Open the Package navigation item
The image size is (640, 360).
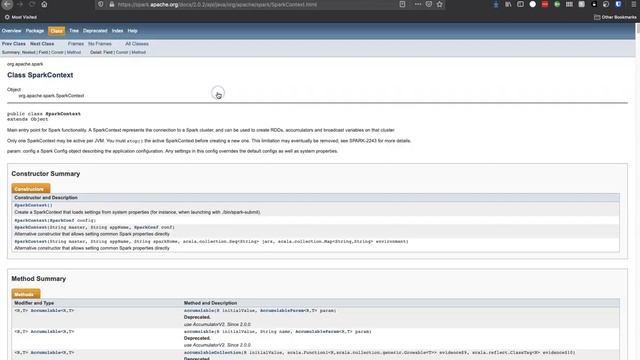[35, 31]
